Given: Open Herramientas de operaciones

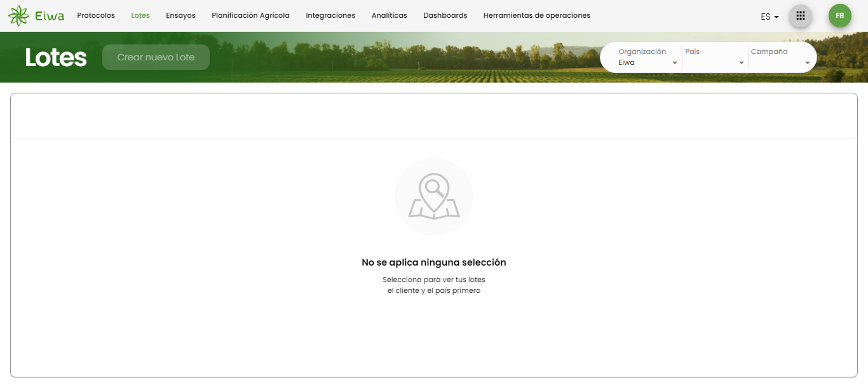Looking at the screenshot, I should coord(536,15).
